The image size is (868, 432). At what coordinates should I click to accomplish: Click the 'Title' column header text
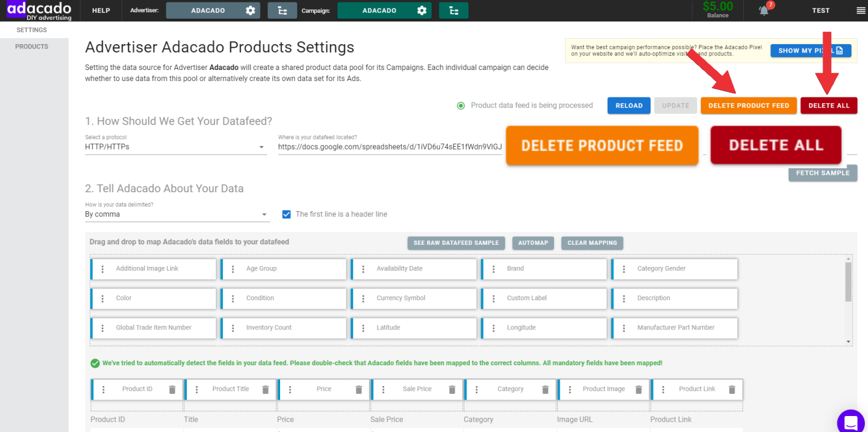click(191, 420)
